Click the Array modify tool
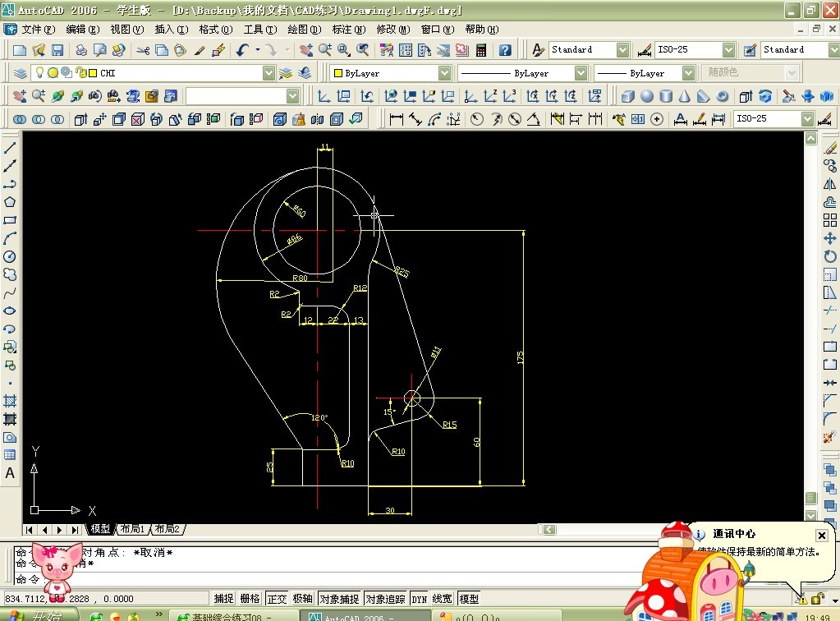The image size is (840, 621). click(x=830, y=220)
